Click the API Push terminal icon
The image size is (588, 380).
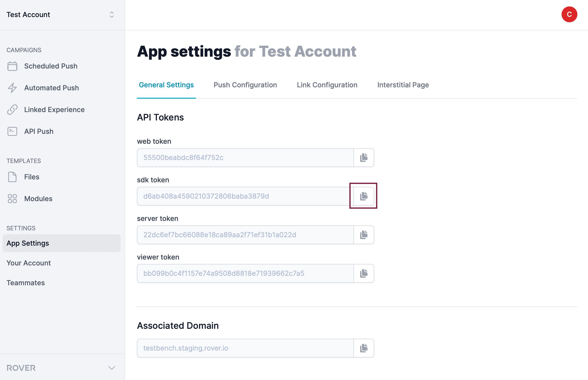(x=12, y=131)
